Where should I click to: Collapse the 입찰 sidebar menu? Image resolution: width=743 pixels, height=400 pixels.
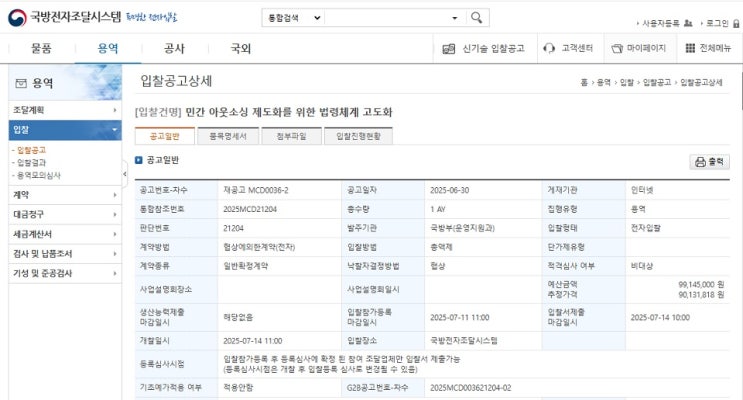point(65,130)
